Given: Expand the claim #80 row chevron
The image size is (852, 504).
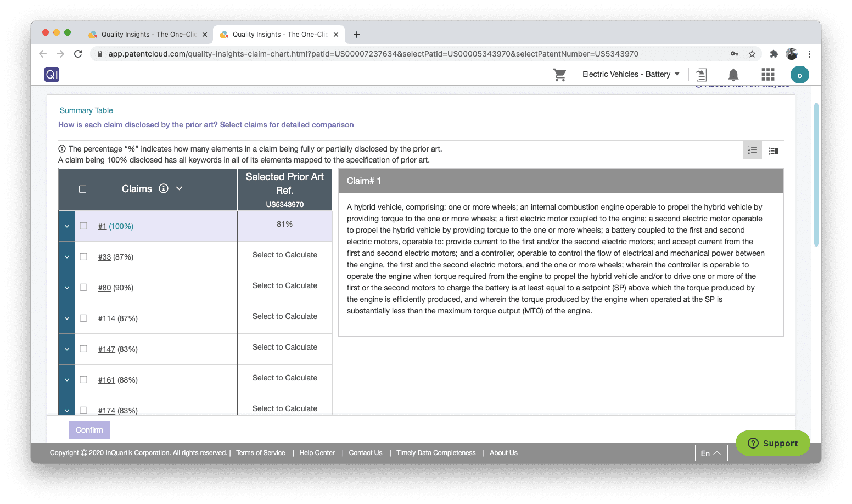Looking at the screenshot, I should pyautogui.click(x=67, y=288).
